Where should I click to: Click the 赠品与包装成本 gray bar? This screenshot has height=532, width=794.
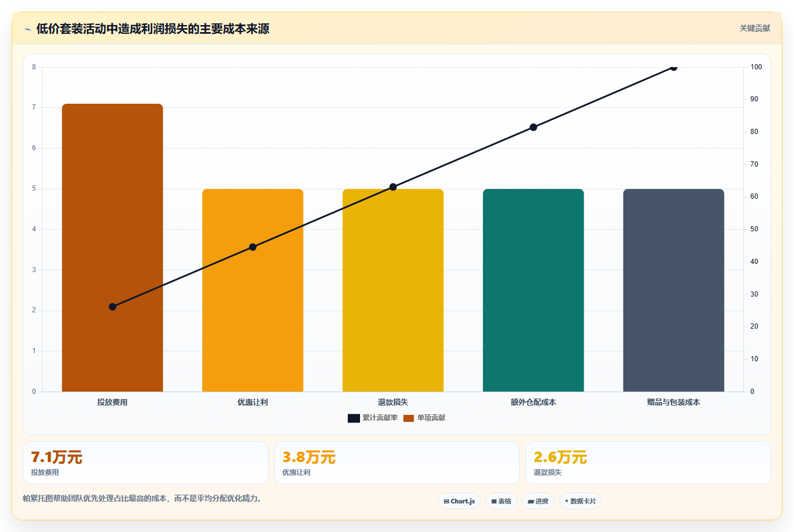tap(674, 290)
